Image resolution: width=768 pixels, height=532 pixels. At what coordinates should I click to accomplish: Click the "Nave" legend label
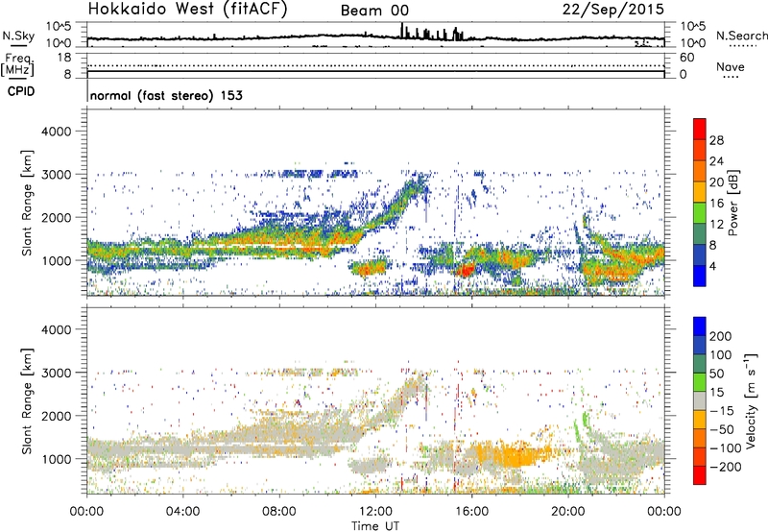(x=731, y=66)
